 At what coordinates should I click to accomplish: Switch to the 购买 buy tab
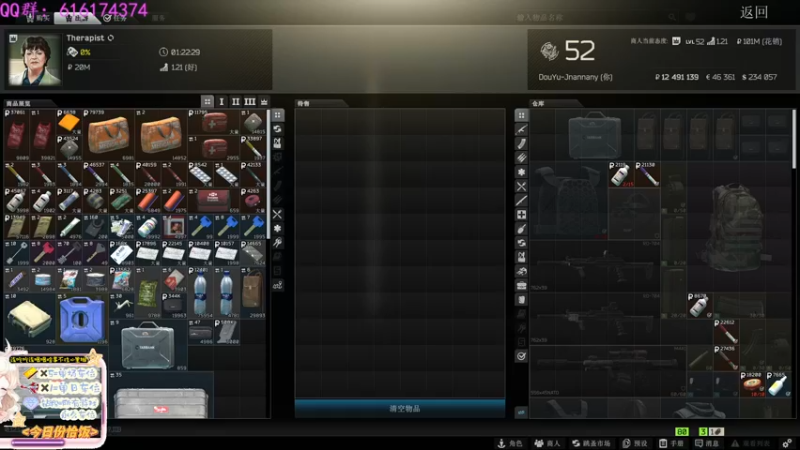click(x=39, y=18)
